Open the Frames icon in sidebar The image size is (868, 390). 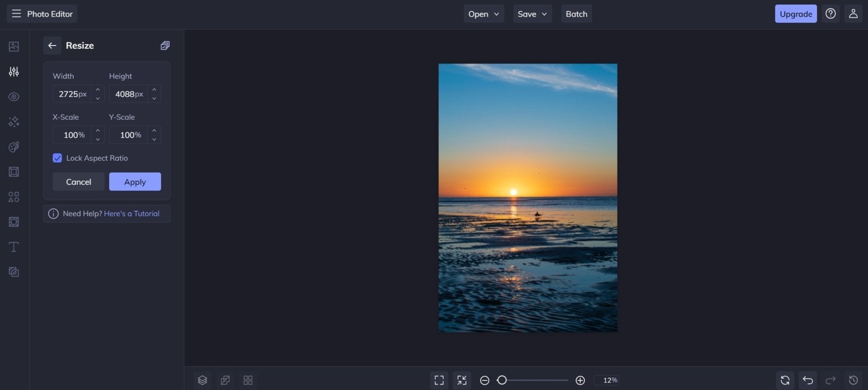[14, 171]
